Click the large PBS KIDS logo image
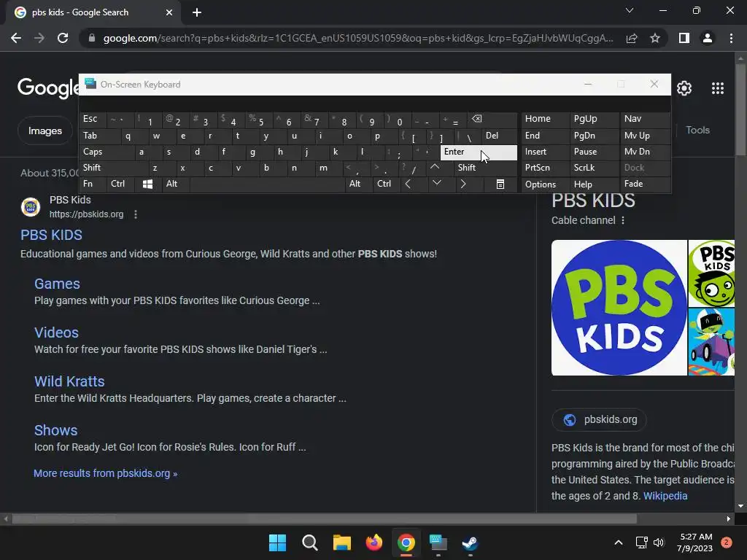The width and height of the screenshot is (747, 560). 619,308
